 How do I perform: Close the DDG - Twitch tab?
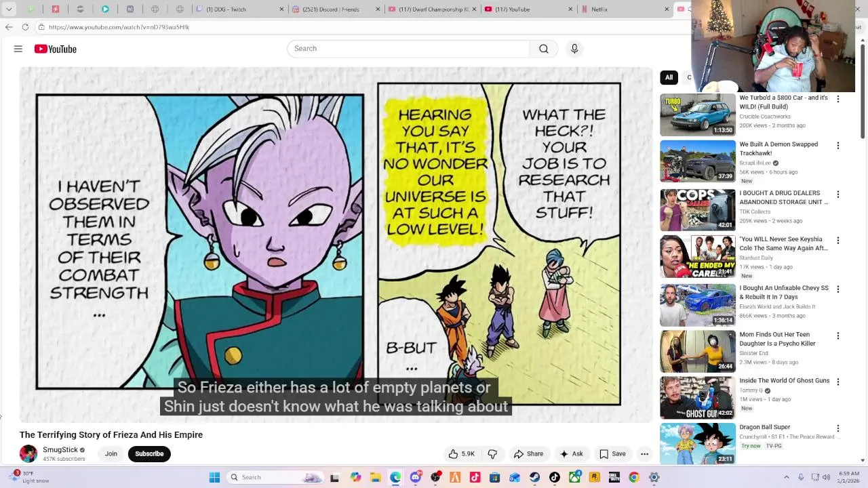[x=282, y=9]
